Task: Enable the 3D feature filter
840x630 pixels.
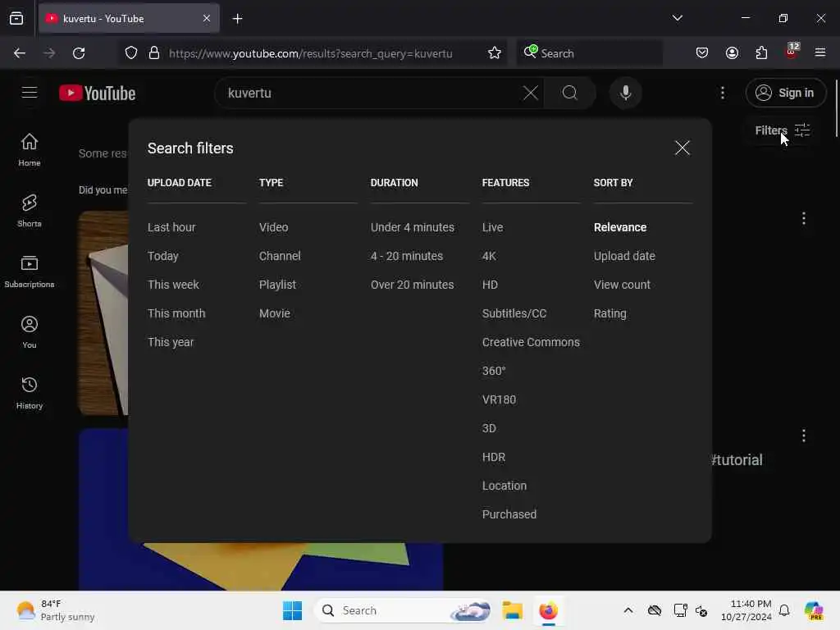Action: point(489,428)
